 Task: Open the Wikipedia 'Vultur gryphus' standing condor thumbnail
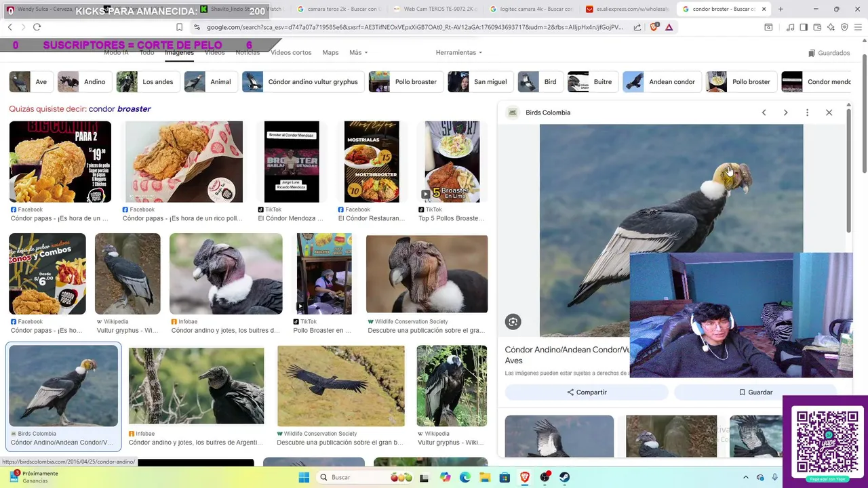(127, 274)
